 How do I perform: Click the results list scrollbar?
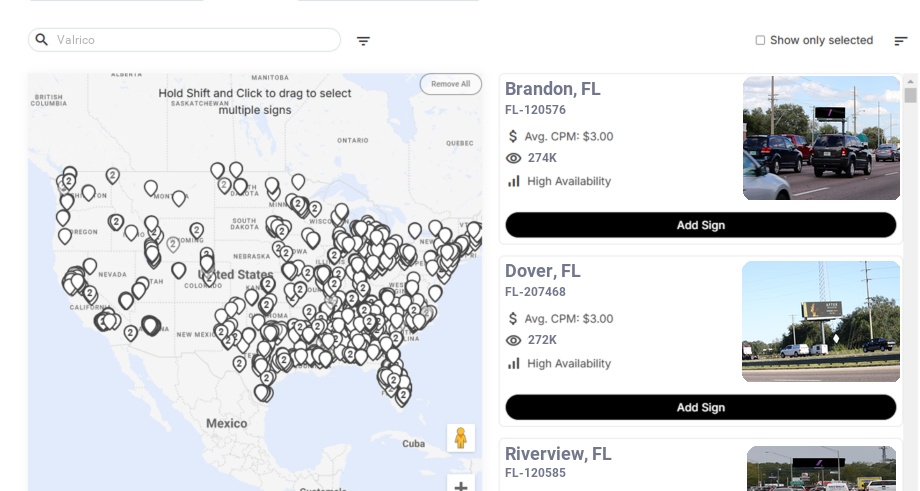[x=910, y=96]
